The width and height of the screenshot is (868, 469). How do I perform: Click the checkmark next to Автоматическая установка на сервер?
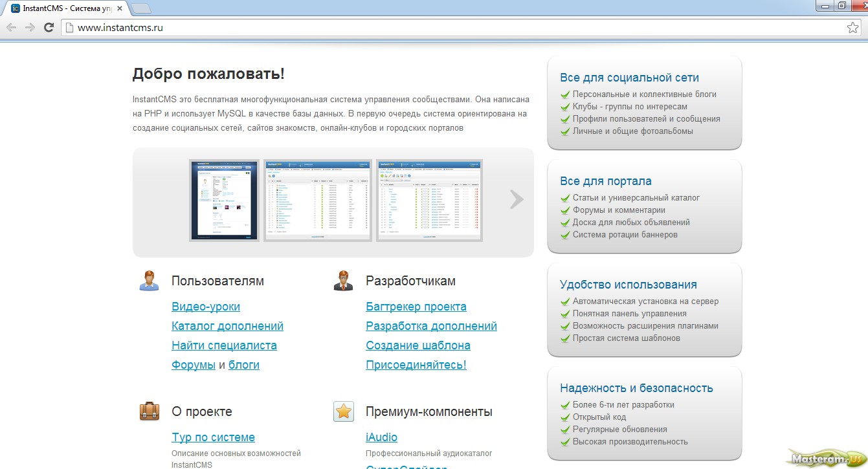point(565,301)
